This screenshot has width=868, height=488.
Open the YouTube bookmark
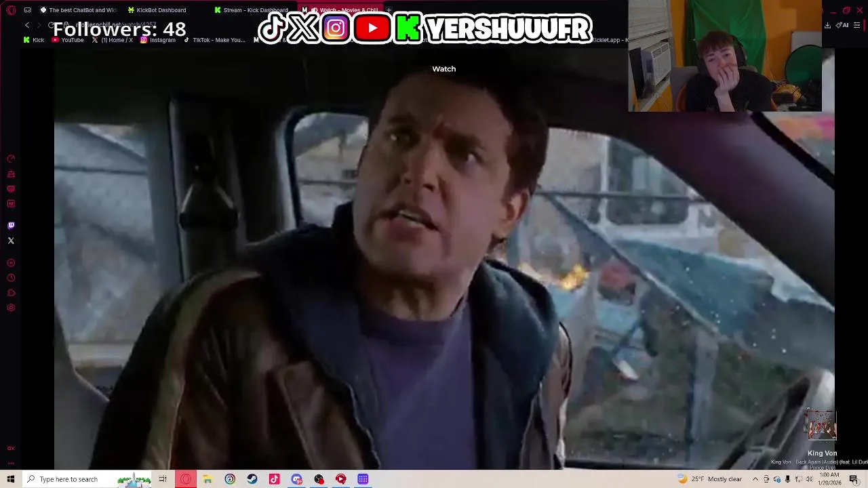point(68,40)
